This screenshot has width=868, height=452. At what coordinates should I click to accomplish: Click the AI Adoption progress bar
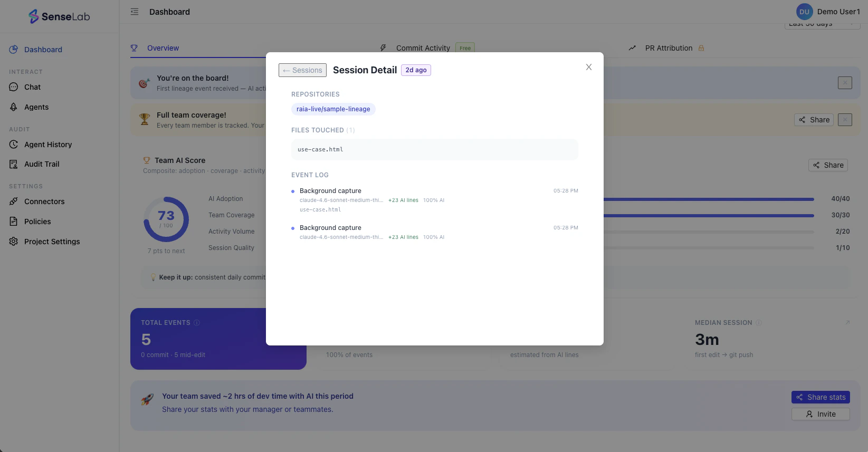coord(709,199)
